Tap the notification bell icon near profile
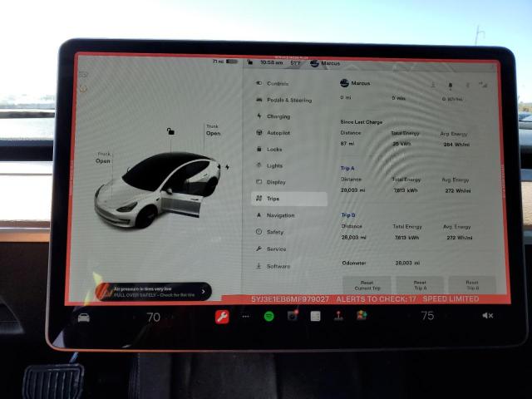The image size is (532, 399). click(451, 85)
